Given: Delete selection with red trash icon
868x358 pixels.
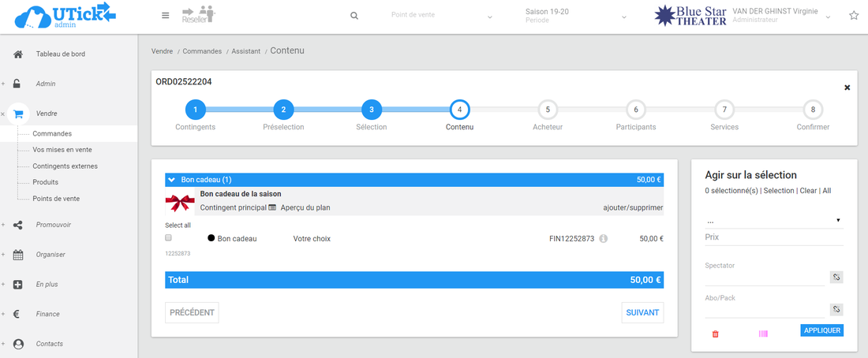Looking at the screenshot, I should (716, 334).
